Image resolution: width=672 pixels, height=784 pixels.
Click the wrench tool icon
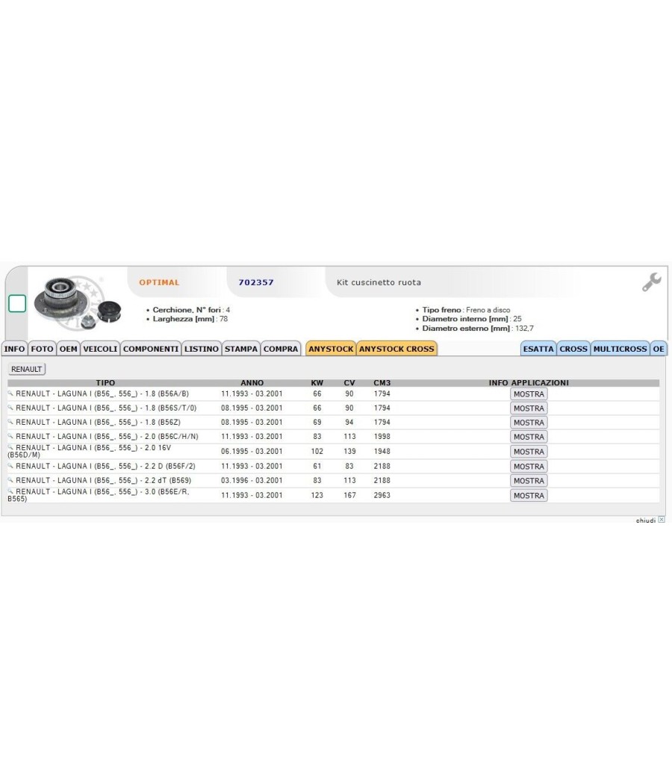point(652,282)
